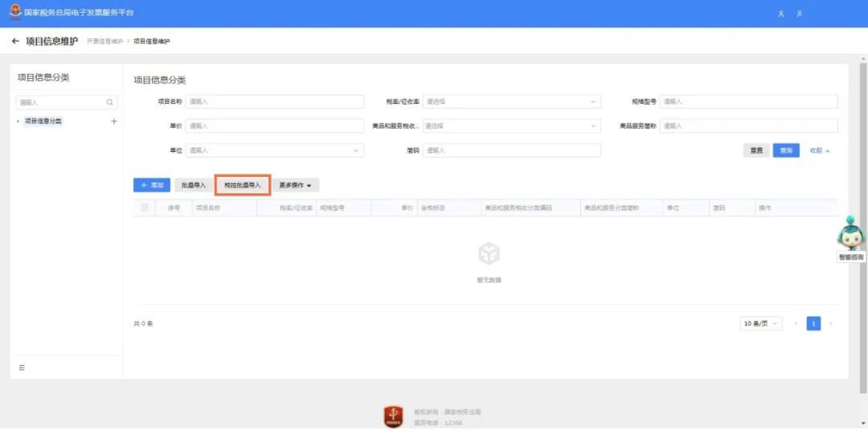Open the 税率/征收率 dropdown
Image resolution: width=868 pixels, height=444 pixels.
tap(511, 102)
